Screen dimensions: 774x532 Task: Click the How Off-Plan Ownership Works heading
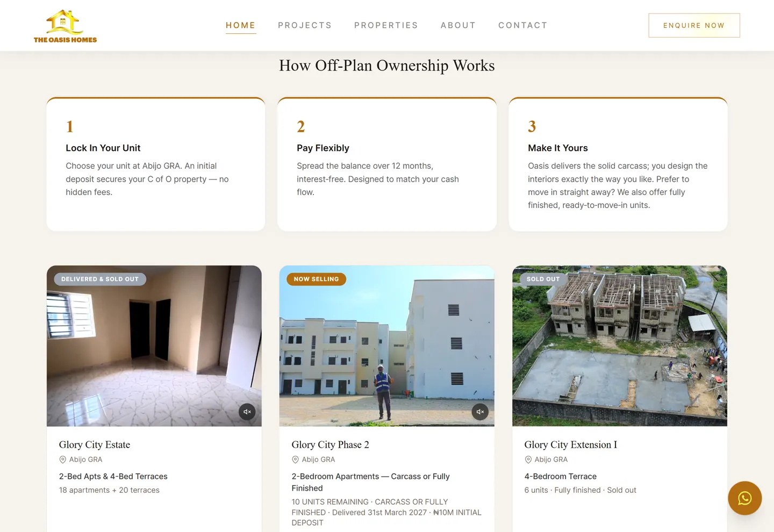coord(387,66)
